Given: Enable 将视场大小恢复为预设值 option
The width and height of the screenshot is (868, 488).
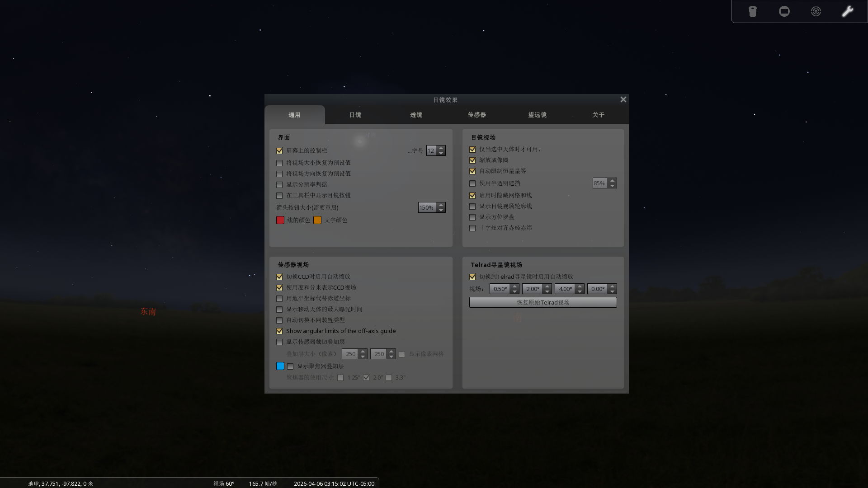Looking at the screenshot, I should (279, 163).
